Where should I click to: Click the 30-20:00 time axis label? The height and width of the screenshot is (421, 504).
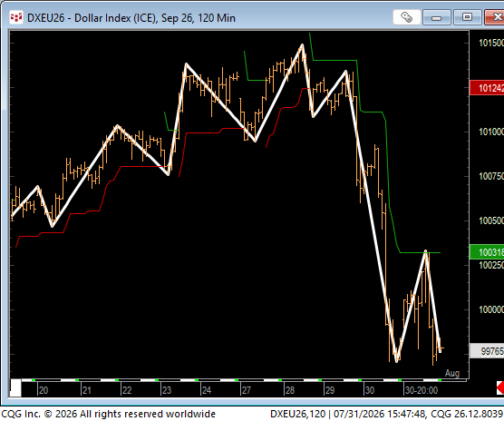422,390
